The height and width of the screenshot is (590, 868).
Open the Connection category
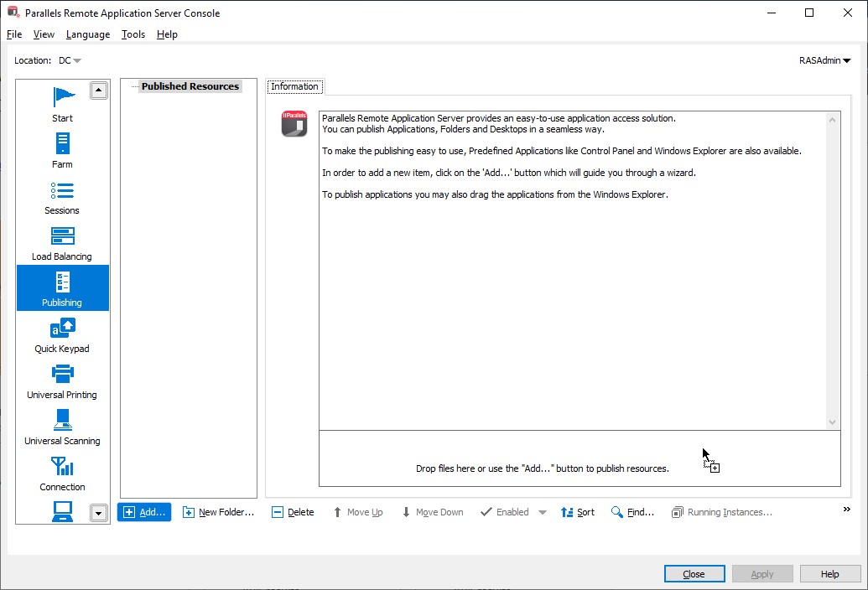63,474
